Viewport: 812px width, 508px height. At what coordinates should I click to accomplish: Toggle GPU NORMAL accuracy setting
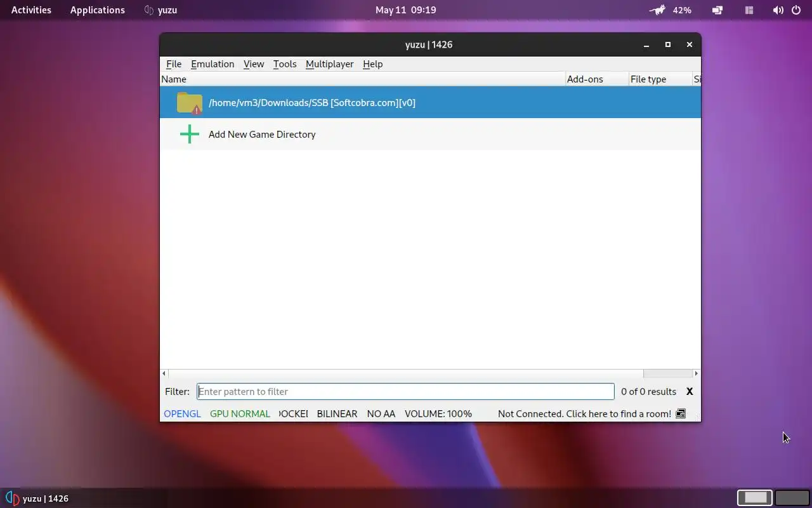pos(240,414)
